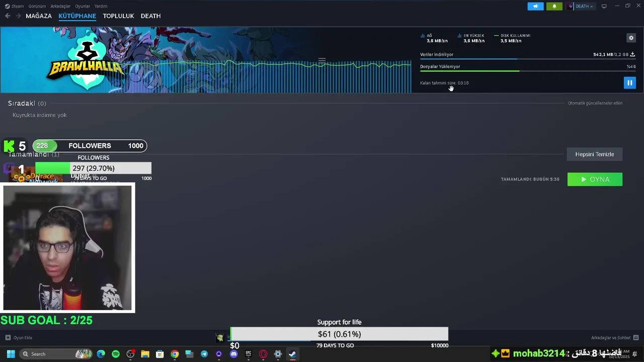
Task: Click the Steam taskbar icon
Action: coord(292,354)
